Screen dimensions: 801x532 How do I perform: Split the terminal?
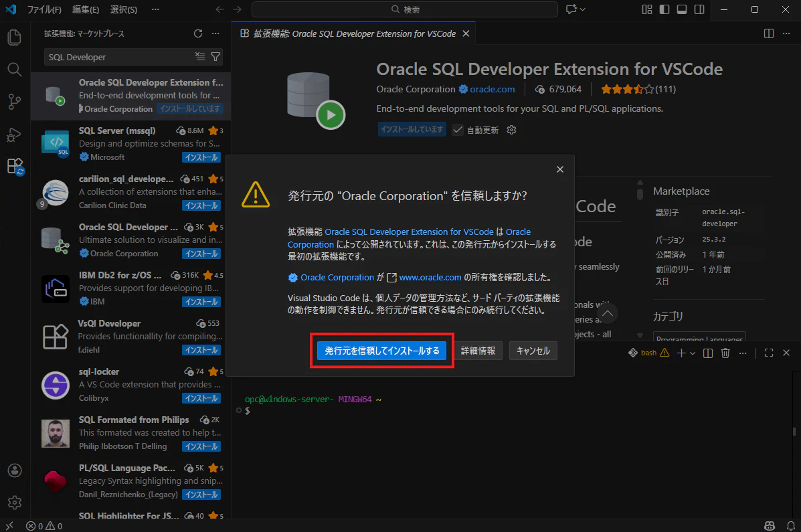click(708, 353)
